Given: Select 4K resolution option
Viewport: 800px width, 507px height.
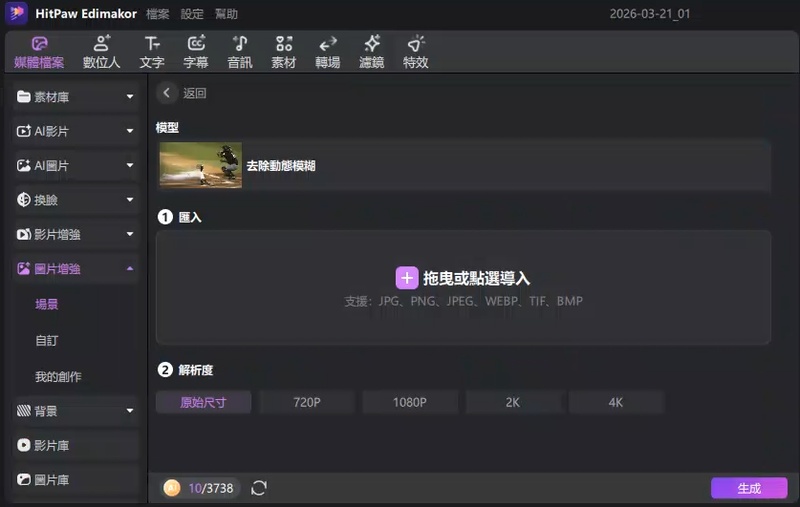Looking at the screenshot, I should (616, 402).
